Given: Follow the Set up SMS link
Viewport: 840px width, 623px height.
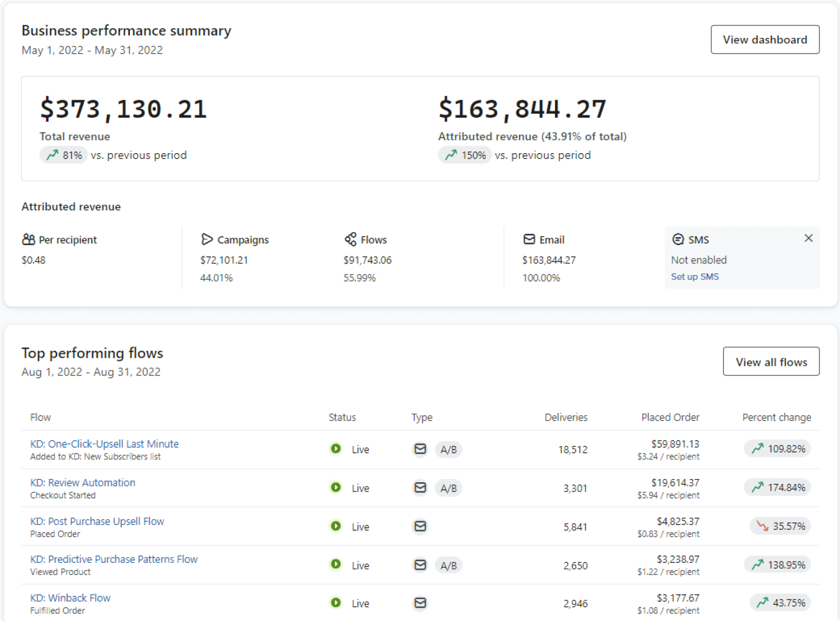Looking at the screenshot, I should pos(695,277).
